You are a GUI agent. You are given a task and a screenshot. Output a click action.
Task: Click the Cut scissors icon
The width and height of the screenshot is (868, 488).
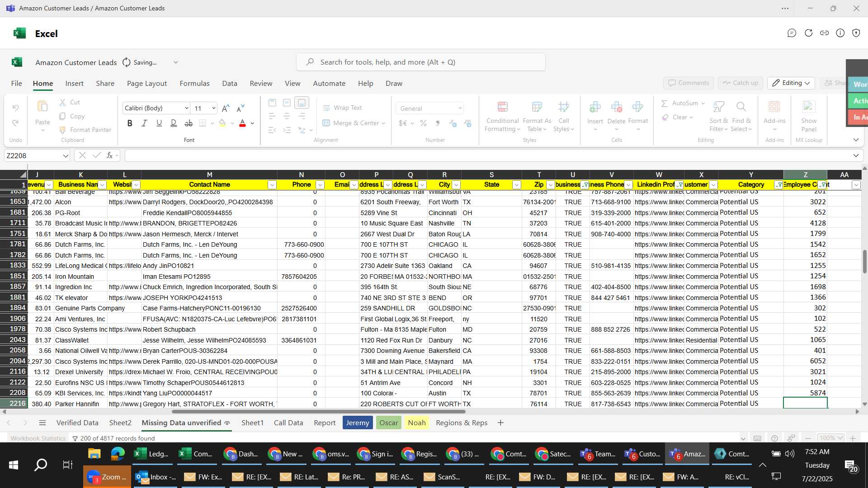[x=63, y=103]
